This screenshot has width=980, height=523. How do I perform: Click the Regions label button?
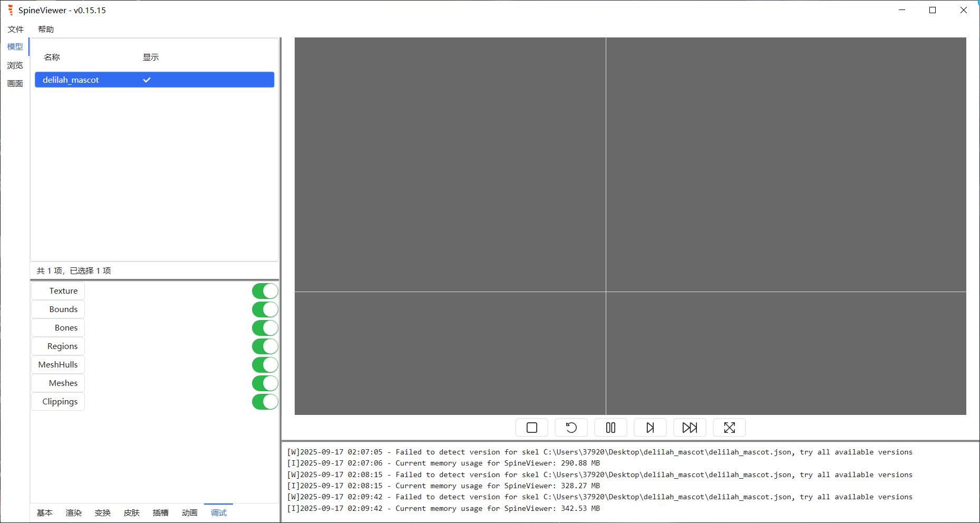pos(58,346)
